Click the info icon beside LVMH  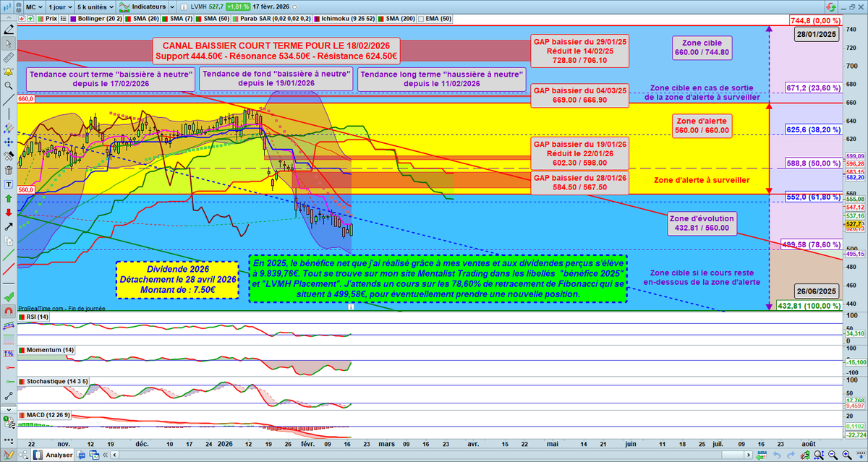[x=184, y=7]
